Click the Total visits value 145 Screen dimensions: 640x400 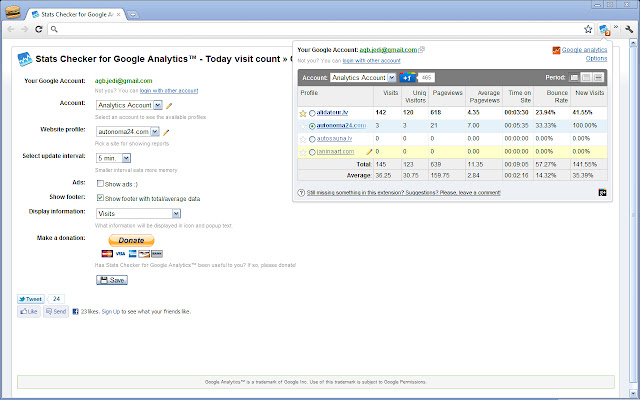[x=381, y=164]
